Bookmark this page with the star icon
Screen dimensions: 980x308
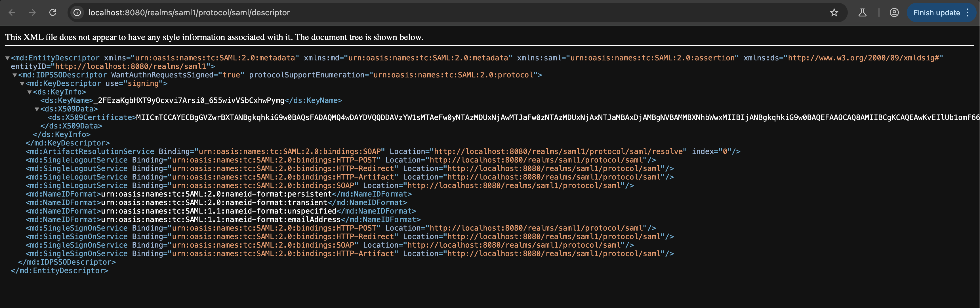click(834, 12)
